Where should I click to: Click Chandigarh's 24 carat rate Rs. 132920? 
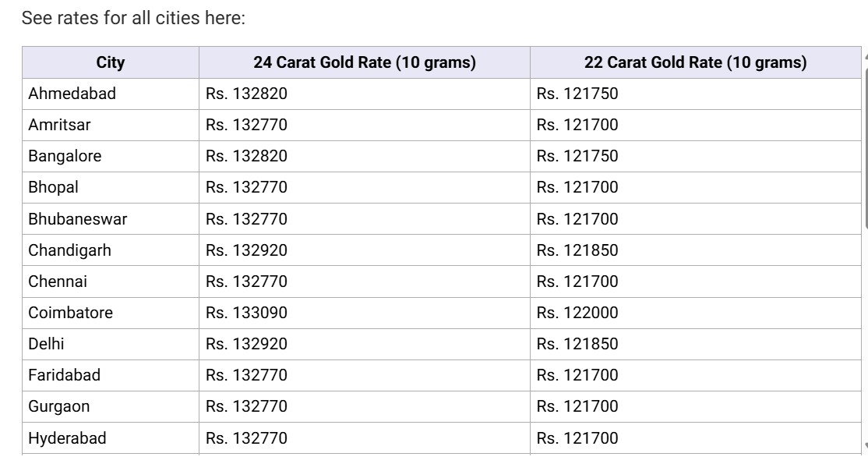(x=246, y=250)
